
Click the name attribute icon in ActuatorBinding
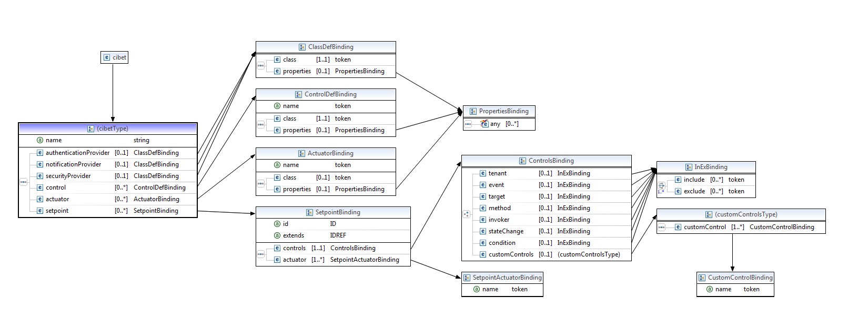(x=277, y=165)
